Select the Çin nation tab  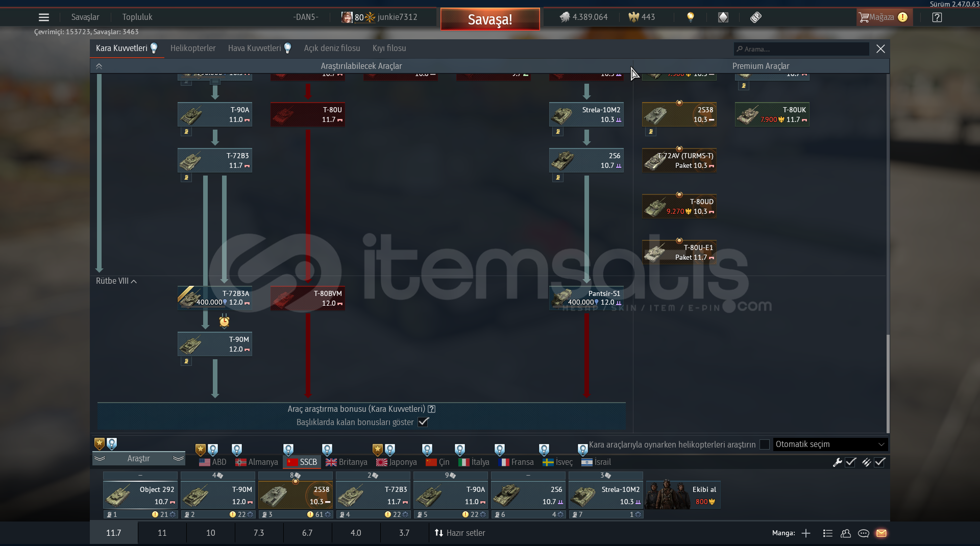click(437, 462)
